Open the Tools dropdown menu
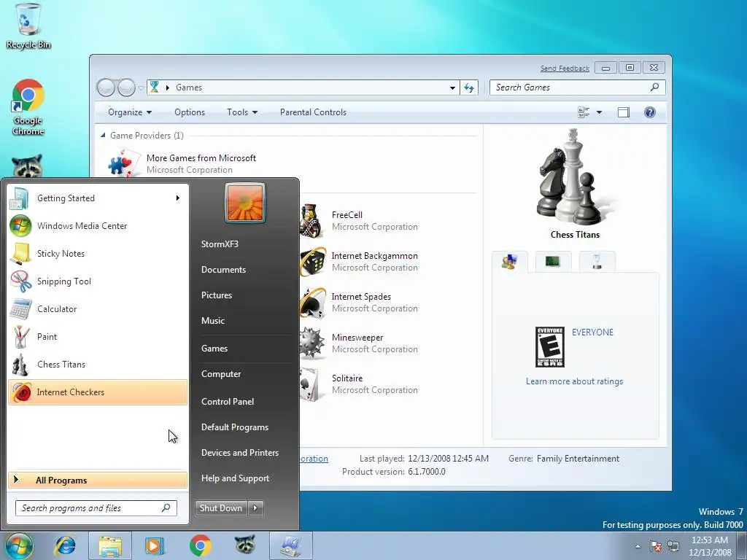 point(242,112)
